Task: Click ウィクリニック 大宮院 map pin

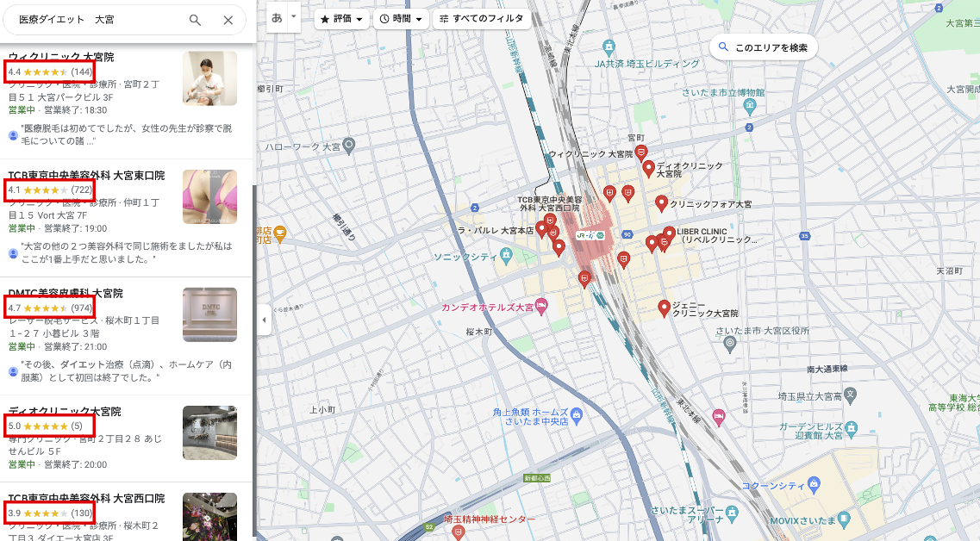Action: (640, 153)
